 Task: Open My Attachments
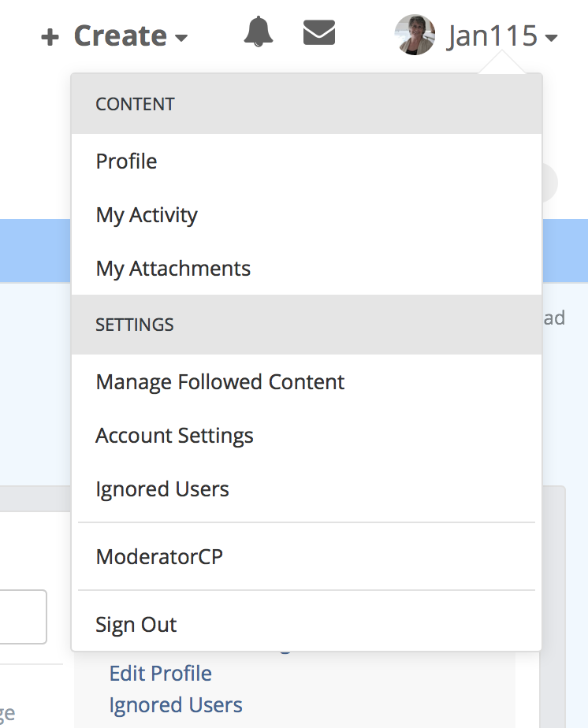point(173,269)
